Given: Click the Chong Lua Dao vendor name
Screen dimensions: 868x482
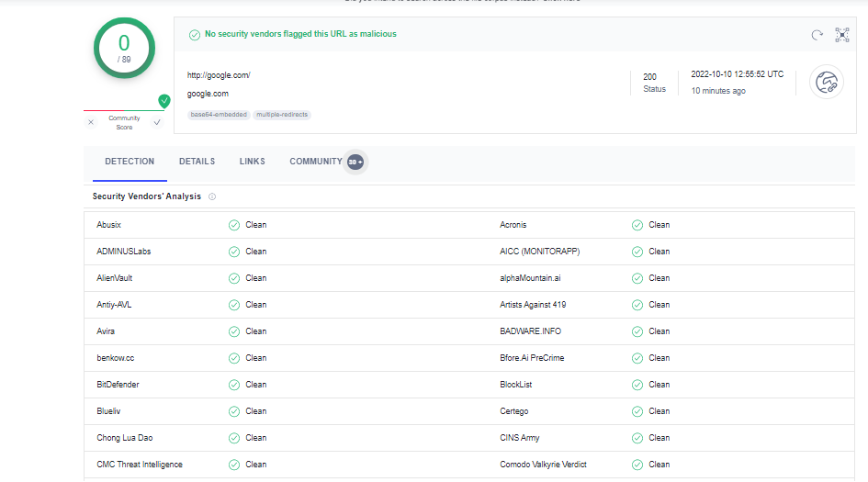Looking at the screenshot, I should [x=125, y=438].
